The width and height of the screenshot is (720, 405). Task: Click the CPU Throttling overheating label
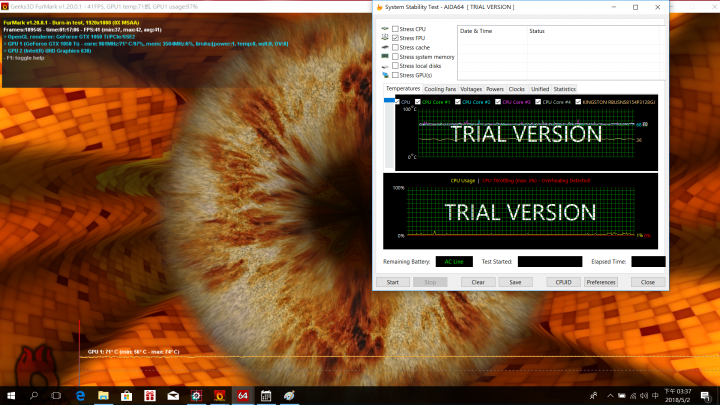(536, 180)
